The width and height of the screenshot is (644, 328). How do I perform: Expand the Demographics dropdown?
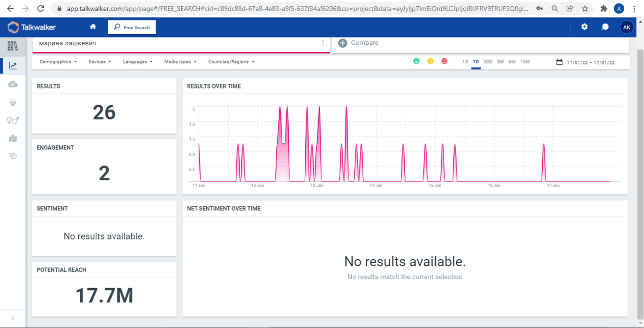pos(58,62)
